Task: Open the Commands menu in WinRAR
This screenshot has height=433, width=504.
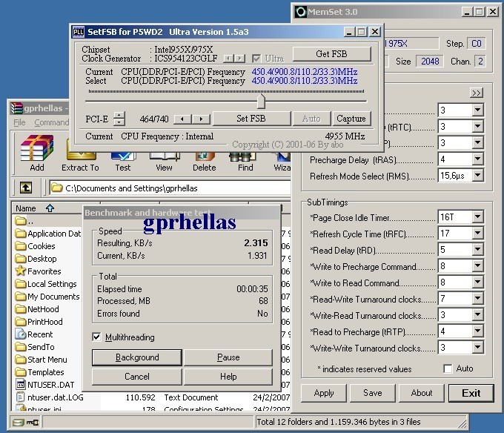Action: [x=51, y=122]
